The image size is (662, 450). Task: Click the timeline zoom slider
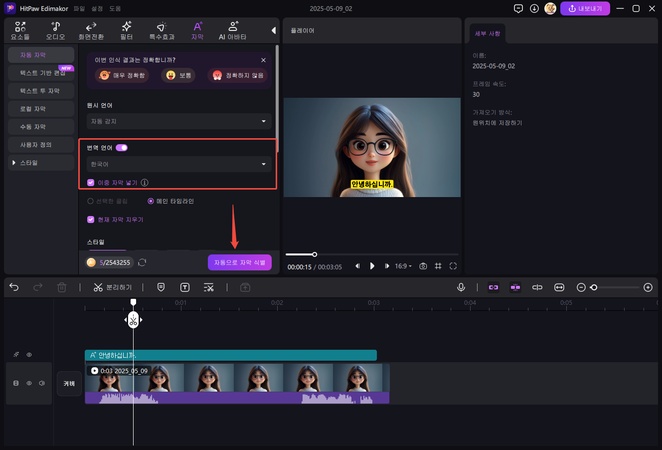[594, 287]
